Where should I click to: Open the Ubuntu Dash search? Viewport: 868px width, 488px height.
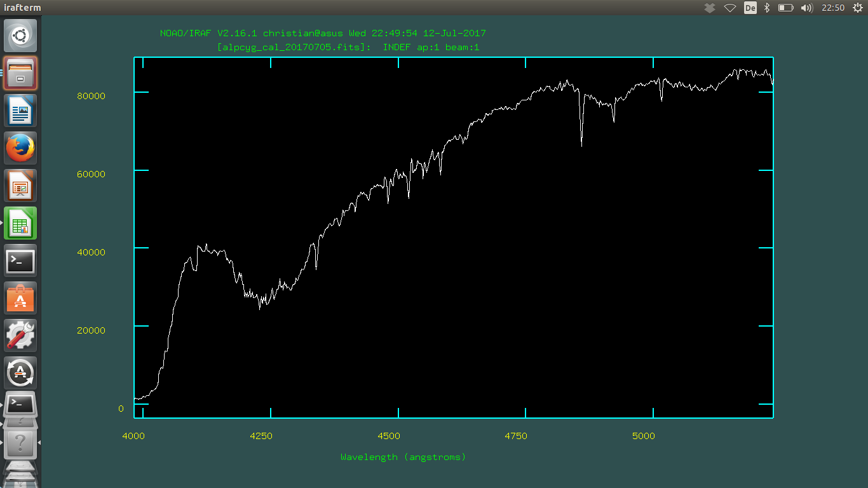(x=21, y=36)
